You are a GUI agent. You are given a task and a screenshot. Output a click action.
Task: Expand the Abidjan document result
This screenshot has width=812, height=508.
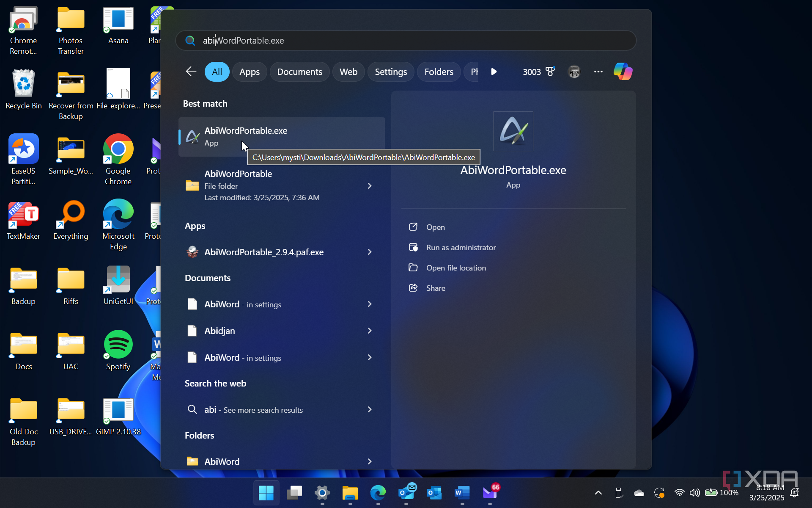point(370,331)
